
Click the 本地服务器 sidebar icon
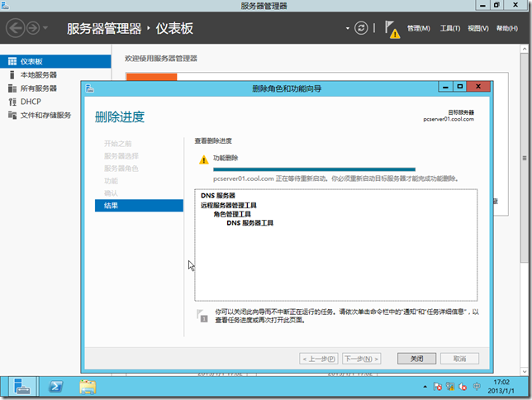point(12,74)
